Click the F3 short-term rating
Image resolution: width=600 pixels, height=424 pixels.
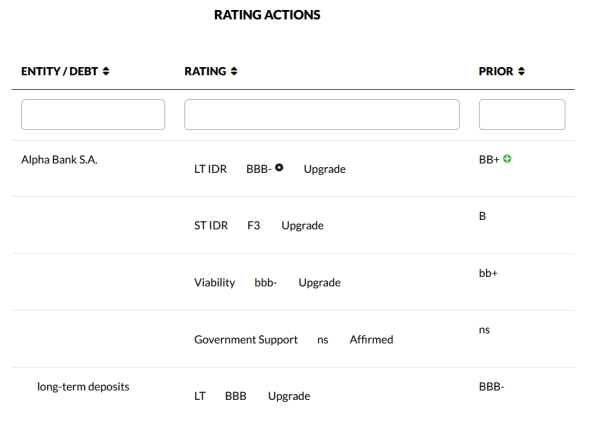tap(254, 226)
